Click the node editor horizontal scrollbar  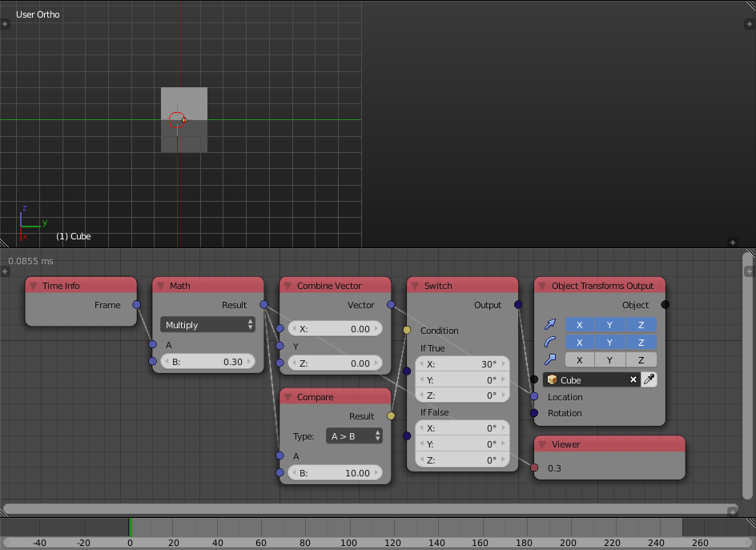point(372,509)
